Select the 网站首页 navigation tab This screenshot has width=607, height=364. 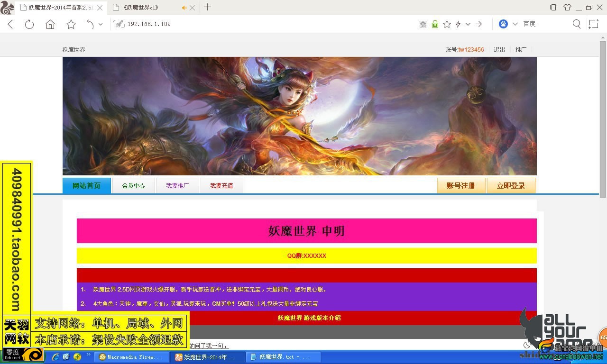pos(87,186)
